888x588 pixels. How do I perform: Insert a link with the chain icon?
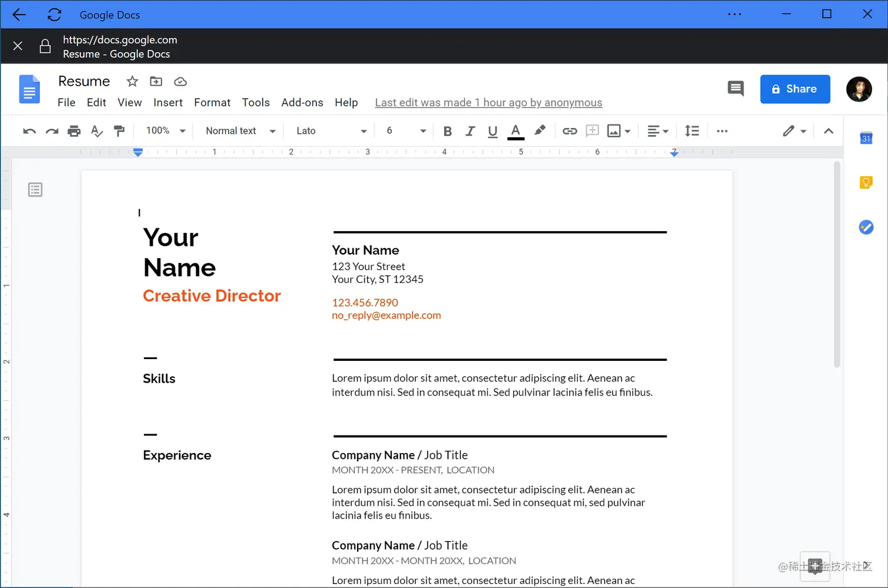570,131
